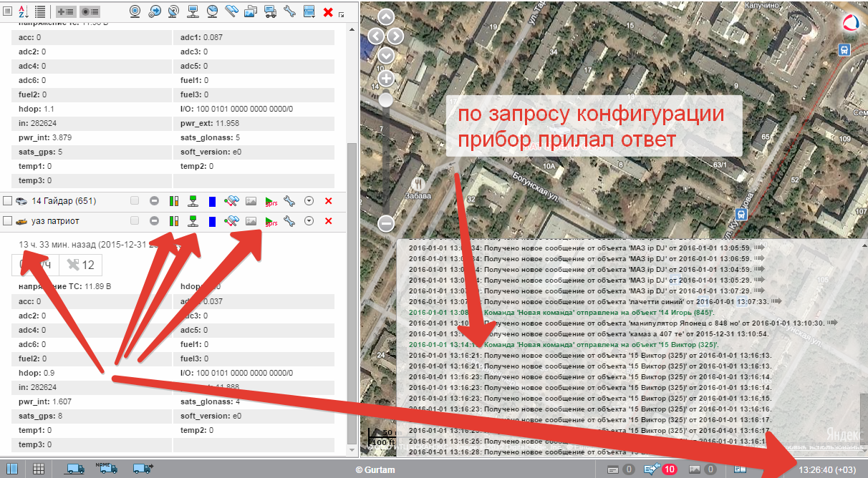Remove уаз патриот with its red X

(x=328, y=221)
